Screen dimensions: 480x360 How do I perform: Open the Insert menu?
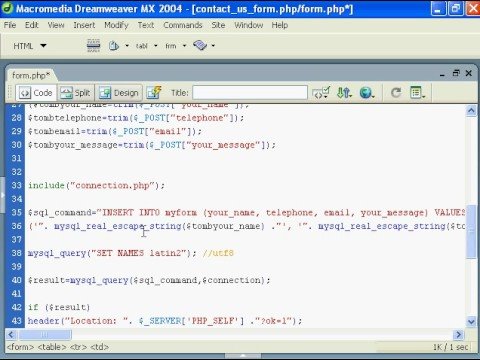click(84, 25)
